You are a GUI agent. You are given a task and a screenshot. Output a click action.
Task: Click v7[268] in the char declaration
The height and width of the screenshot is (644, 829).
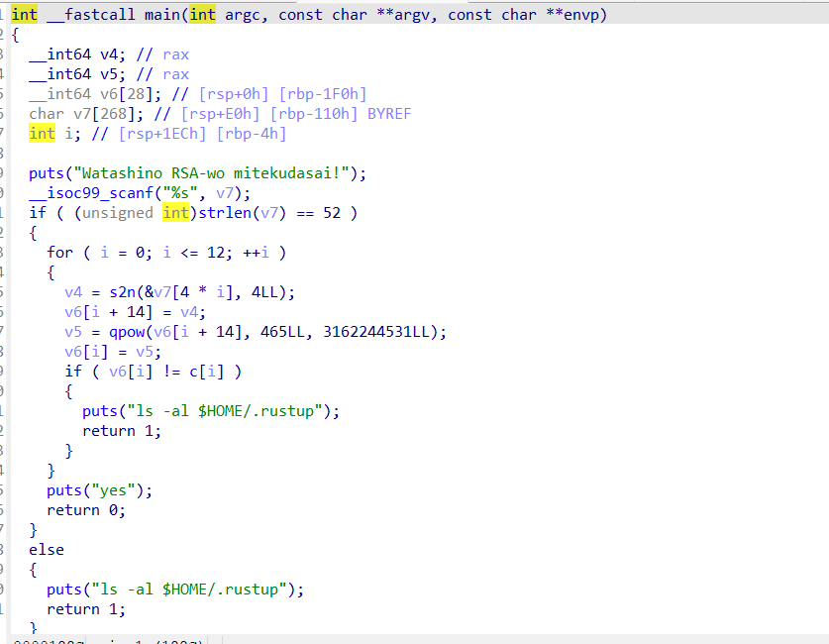click(x=105, y=114)
